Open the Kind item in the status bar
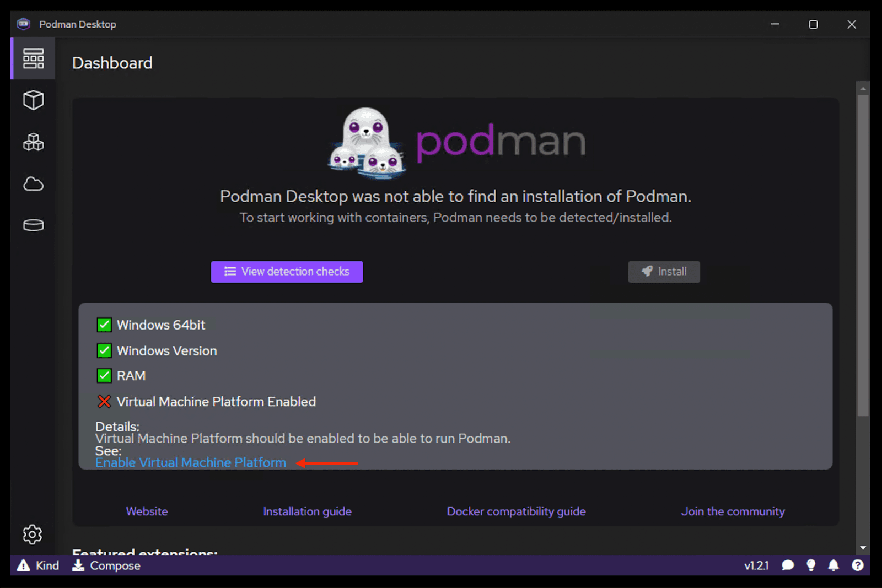 37,565
